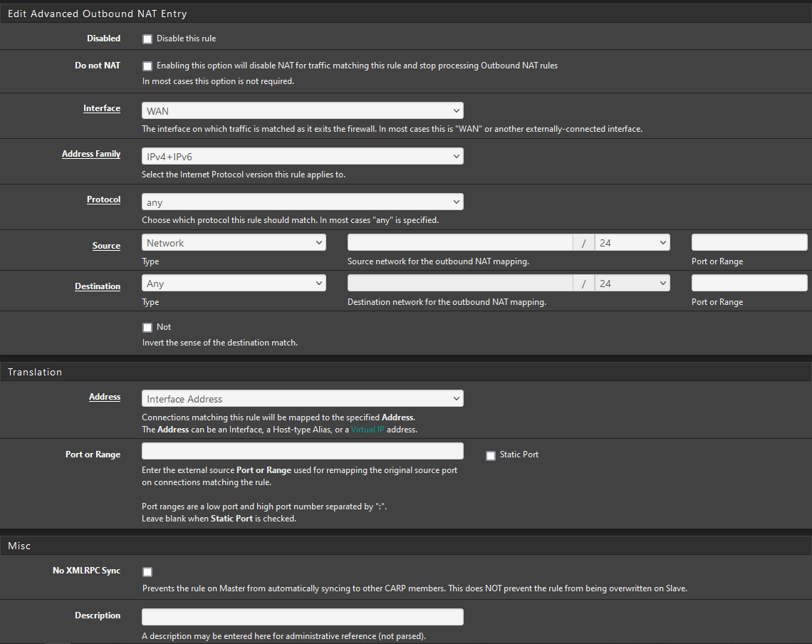
Task: Enable the Static Port checkbox
Action: coord(491,455)
